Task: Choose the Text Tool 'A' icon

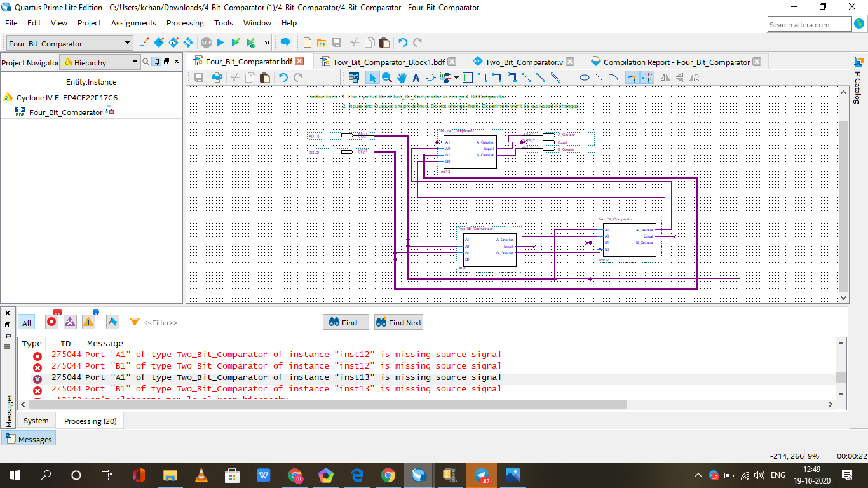Action: pos(416,78)
